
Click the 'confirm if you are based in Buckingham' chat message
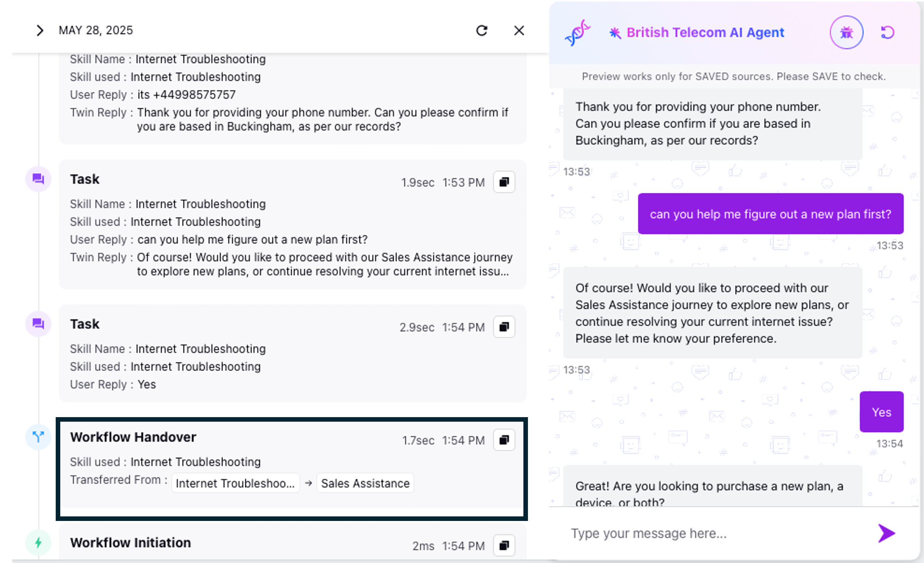pyautogui.click(x=713, y=124)
